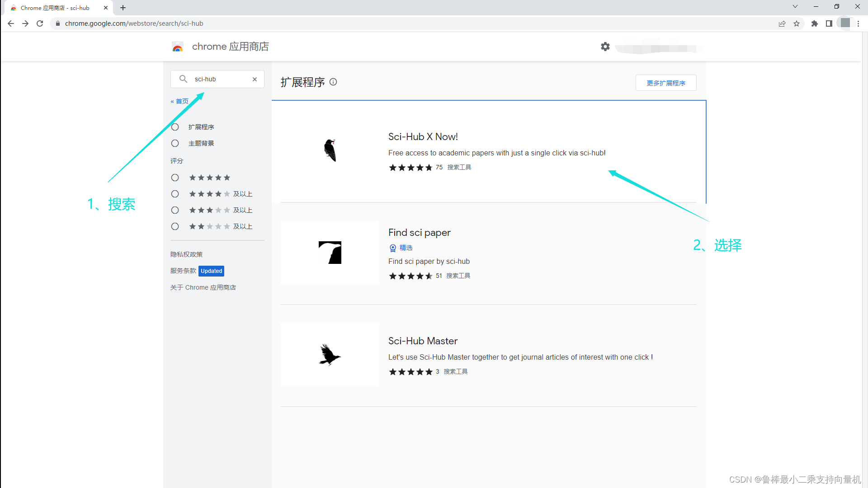The image size is (868, 488).
Task: Select the three stars 及以上 filter
Action: pyautogui.click(x=175, y=210)
